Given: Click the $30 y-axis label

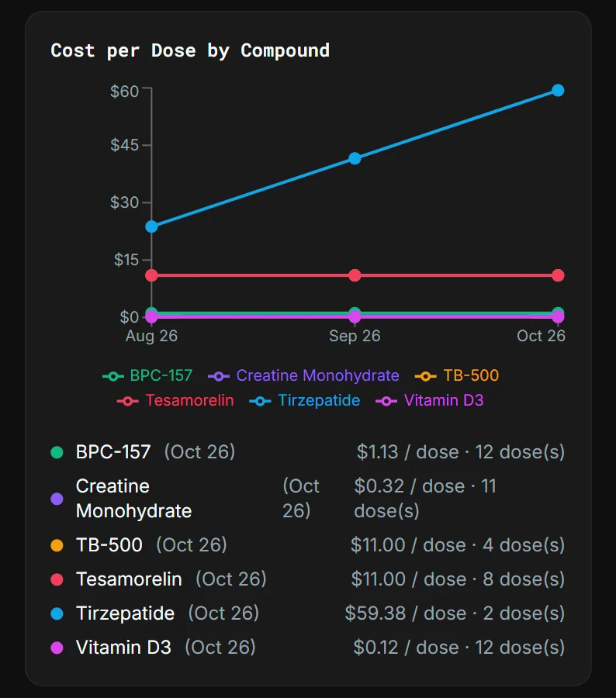Looking at the screenshot, I should coord(125,202).
